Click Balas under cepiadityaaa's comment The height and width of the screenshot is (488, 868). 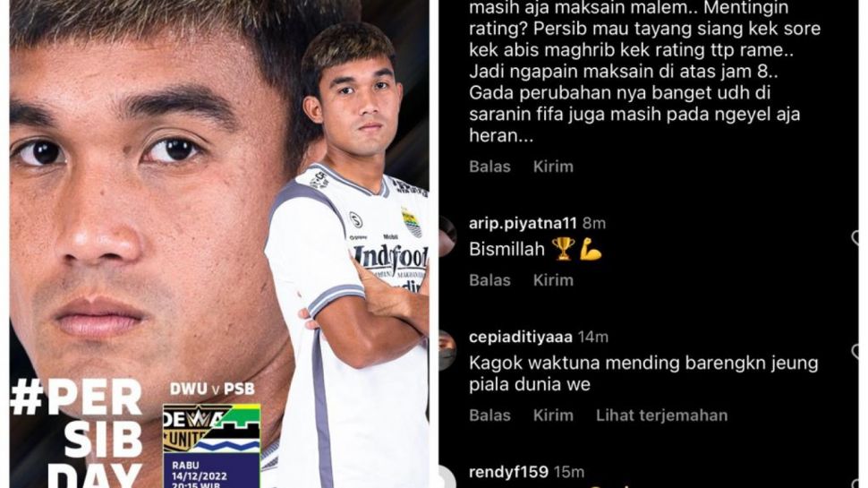coord(489,415)
